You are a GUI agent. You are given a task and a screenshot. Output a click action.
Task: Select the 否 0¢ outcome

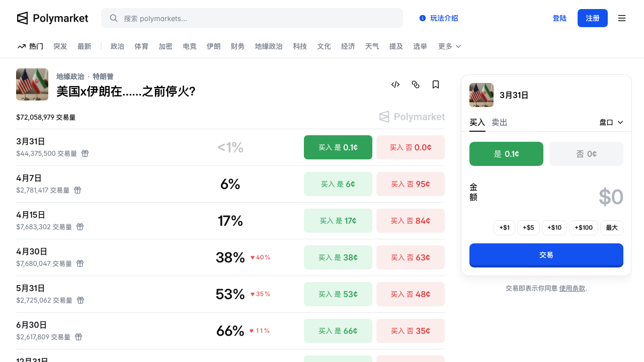(x=586, y=154)
